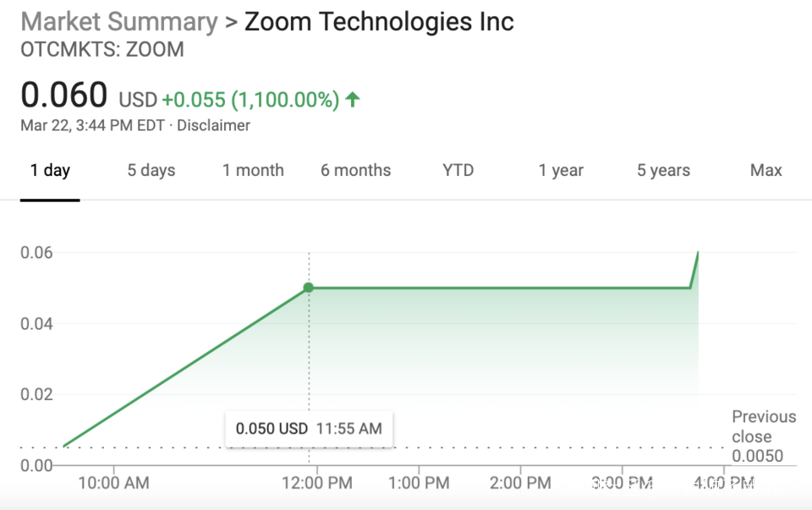Switch to the 1 year chart
This screenshot has height=510, width=812.
click(x=561, y=171)
